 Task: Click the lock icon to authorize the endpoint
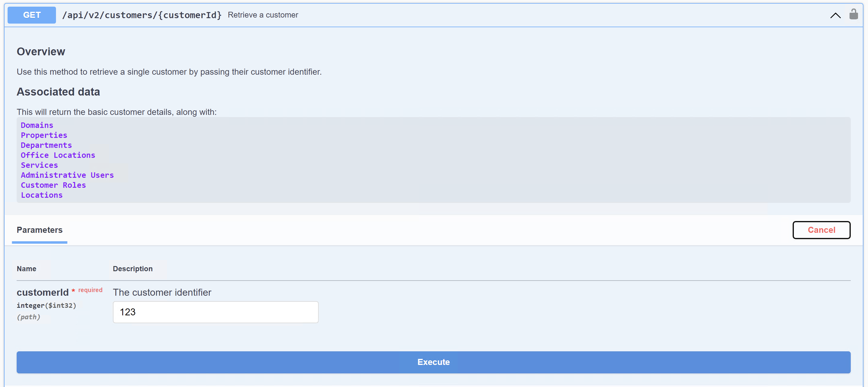pyautogui.click(x=853, y=15)
